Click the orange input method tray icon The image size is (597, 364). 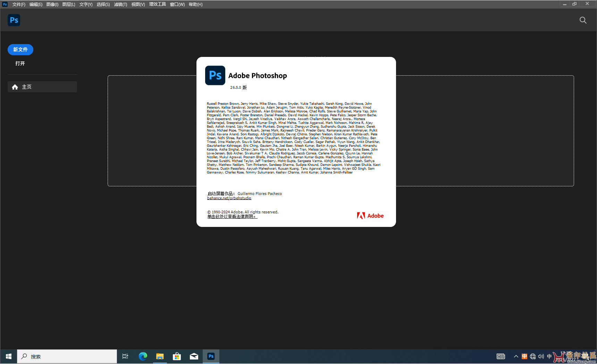524,356
